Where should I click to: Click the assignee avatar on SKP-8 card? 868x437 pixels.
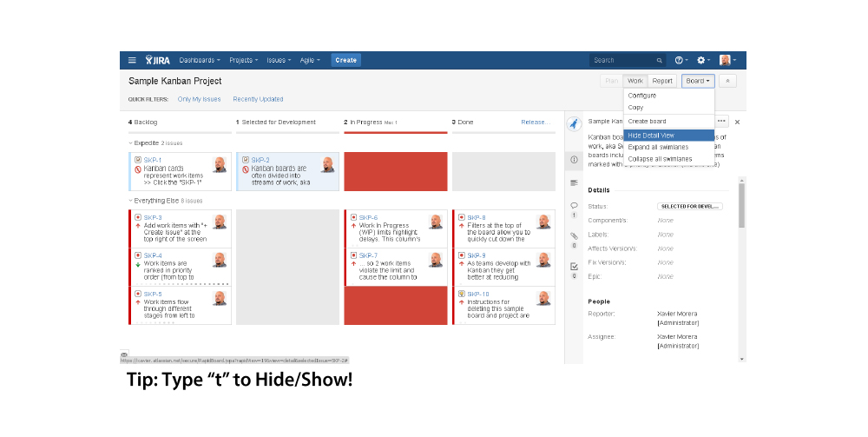[543, 222]
